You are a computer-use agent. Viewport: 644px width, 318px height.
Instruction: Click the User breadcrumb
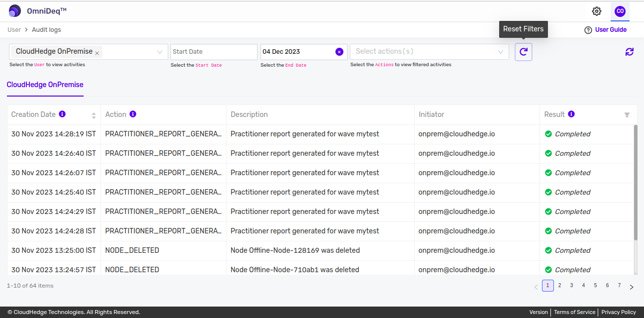point(14,30)
